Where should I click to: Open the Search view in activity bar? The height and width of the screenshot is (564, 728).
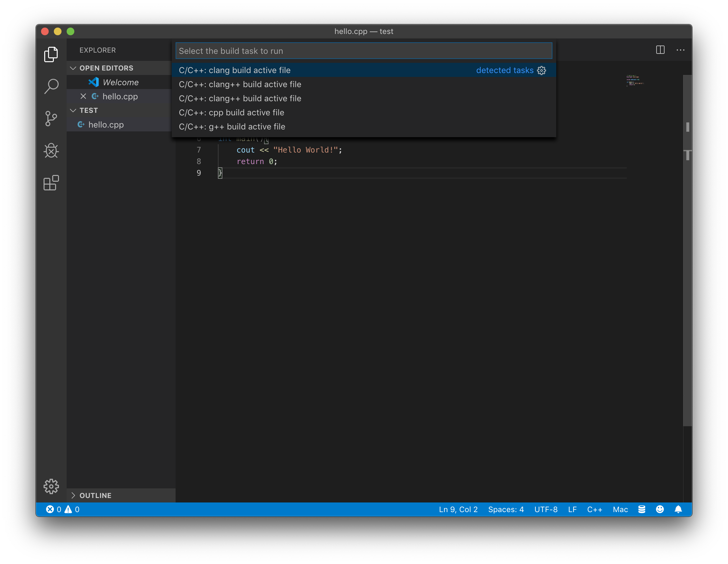pos(51,86)
